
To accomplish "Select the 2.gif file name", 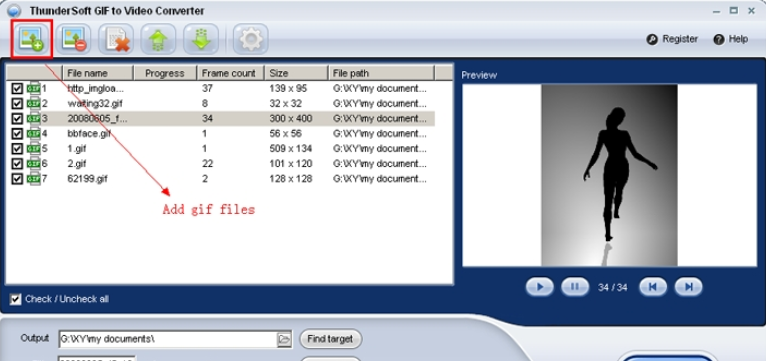I will click(x=77, y=164).
